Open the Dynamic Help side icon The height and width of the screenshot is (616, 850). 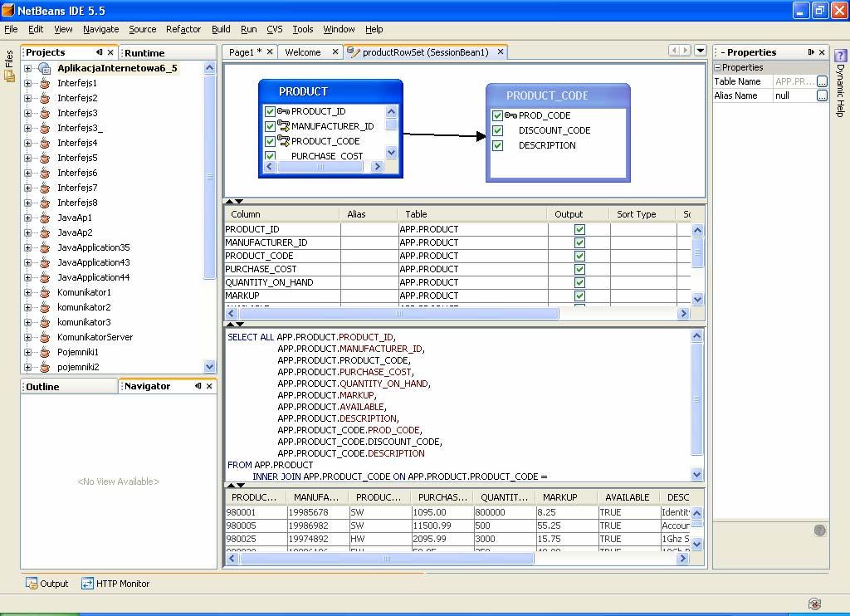840,56
